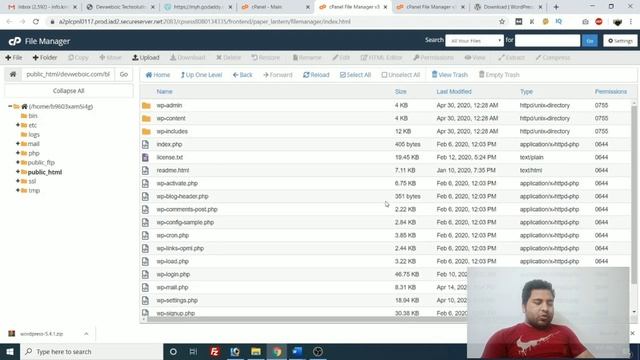640x360 pixels.
Task: Go Up One Level
Action: click(201, 75)
